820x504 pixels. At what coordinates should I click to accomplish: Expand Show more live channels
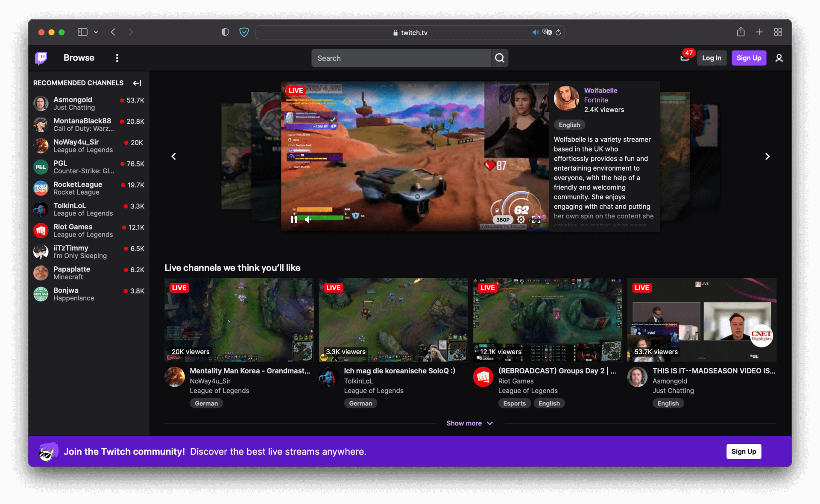tap(470, 423)
